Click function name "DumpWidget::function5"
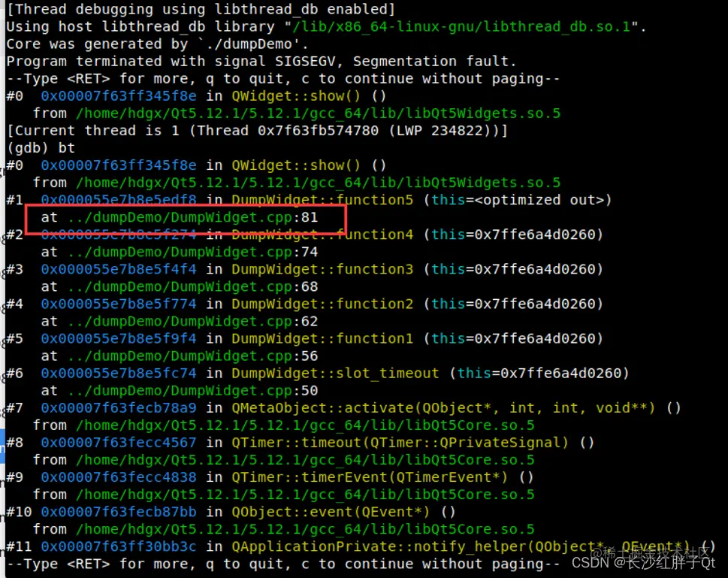Screen dimensions: 728x578 322,200
